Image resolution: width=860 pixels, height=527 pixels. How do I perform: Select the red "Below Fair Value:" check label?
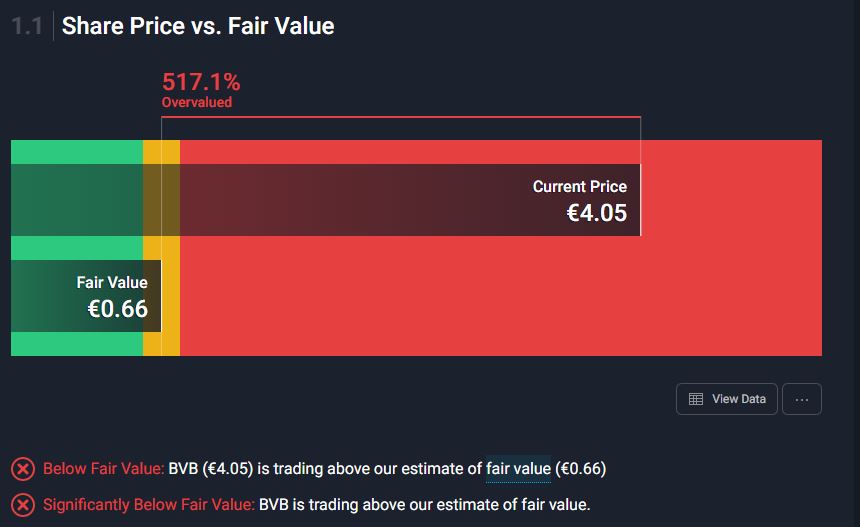pos(104,468)
